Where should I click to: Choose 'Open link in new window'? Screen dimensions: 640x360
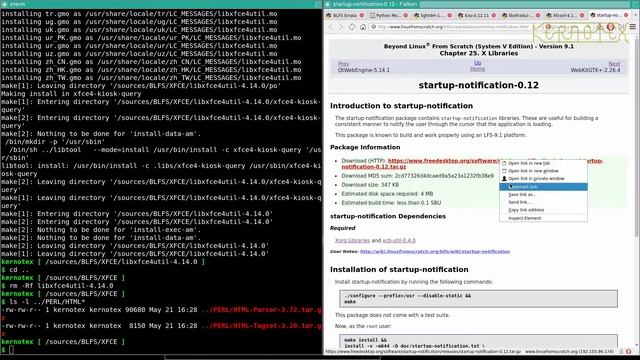pos(543,171)
